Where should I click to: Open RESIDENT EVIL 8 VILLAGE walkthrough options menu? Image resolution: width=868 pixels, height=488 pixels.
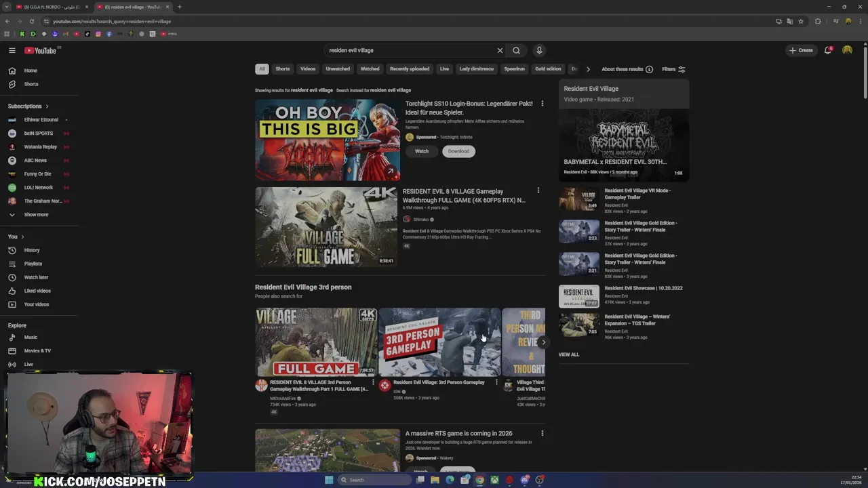click(538, 190)
